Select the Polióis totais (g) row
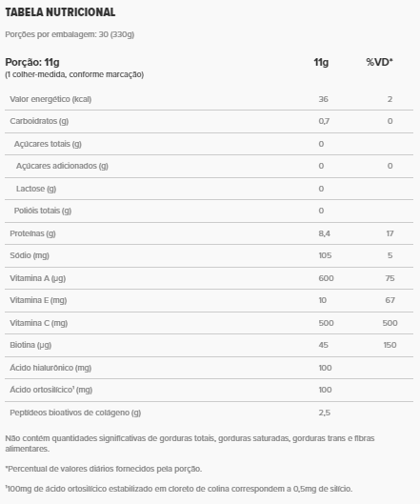The height and width of the screenshot is (504, 420). 209,211
